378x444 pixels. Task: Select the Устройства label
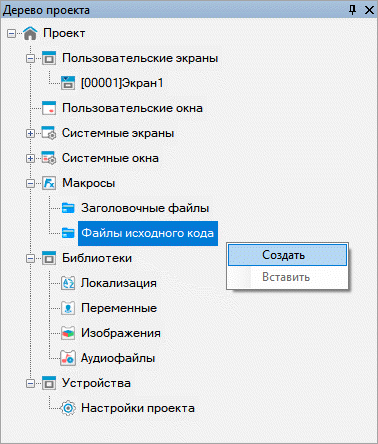click(x=96, y=383)
